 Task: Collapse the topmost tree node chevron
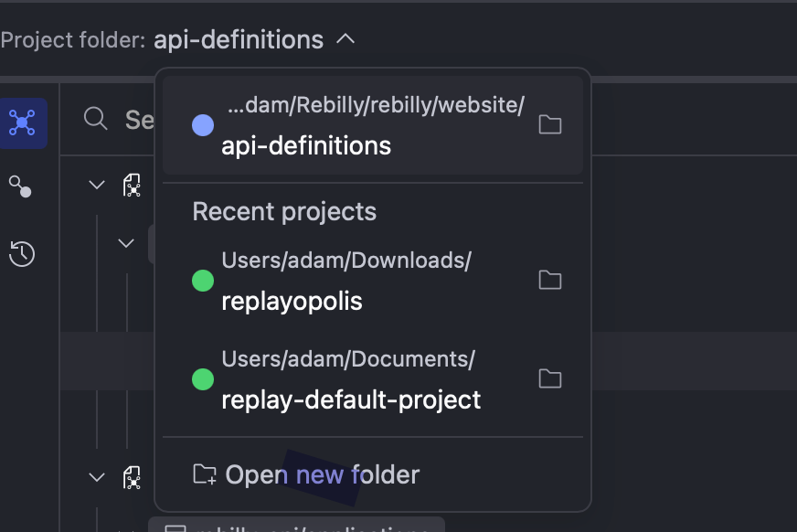coord(97,186)
